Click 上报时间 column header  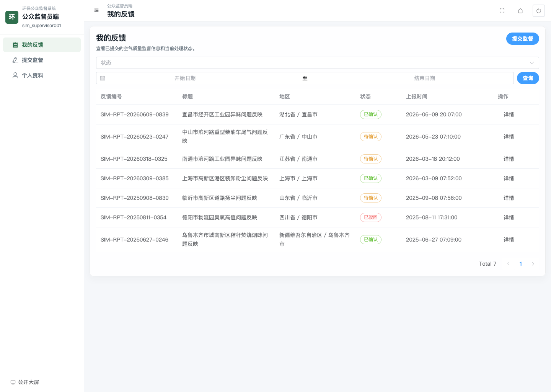417,96
